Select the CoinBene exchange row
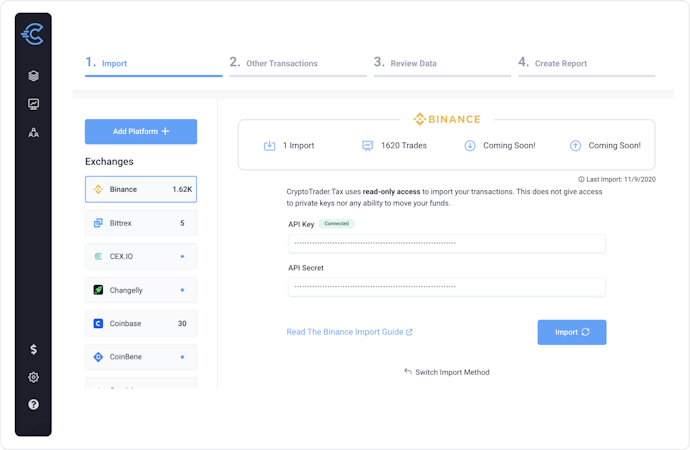Viewport: 690px width, 450px height. 141,357
